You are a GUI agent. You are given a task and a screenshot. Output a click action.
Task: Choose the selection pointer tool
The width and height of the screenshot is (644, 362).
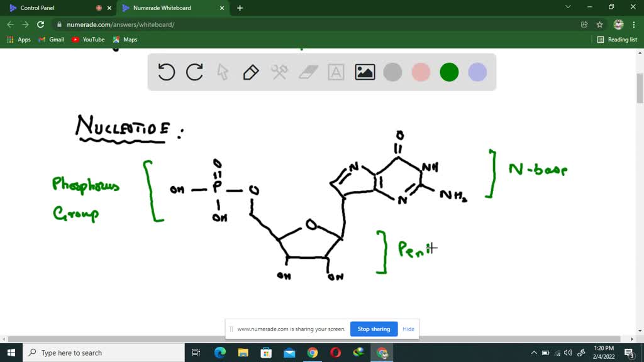click(x=223, y=72)
